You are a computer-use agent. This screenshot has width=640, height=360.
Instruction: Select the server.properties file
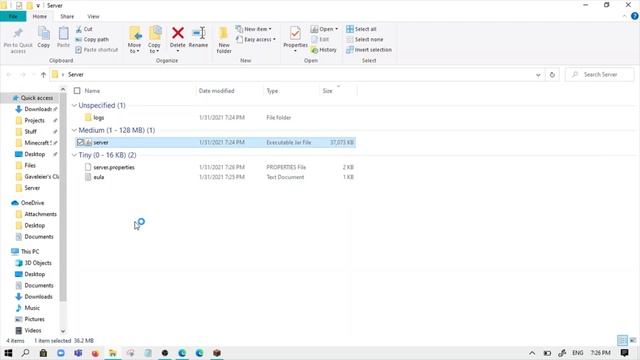[114, 167]
